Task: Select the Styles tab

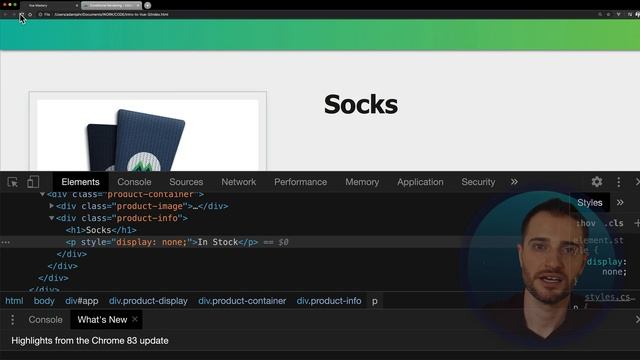Action: [x=590, y=202]
